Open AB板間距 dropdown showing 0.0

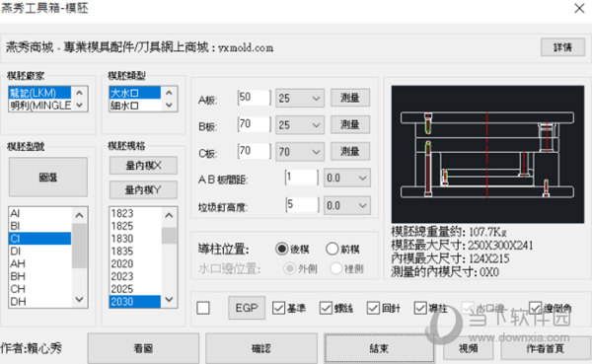347,178
